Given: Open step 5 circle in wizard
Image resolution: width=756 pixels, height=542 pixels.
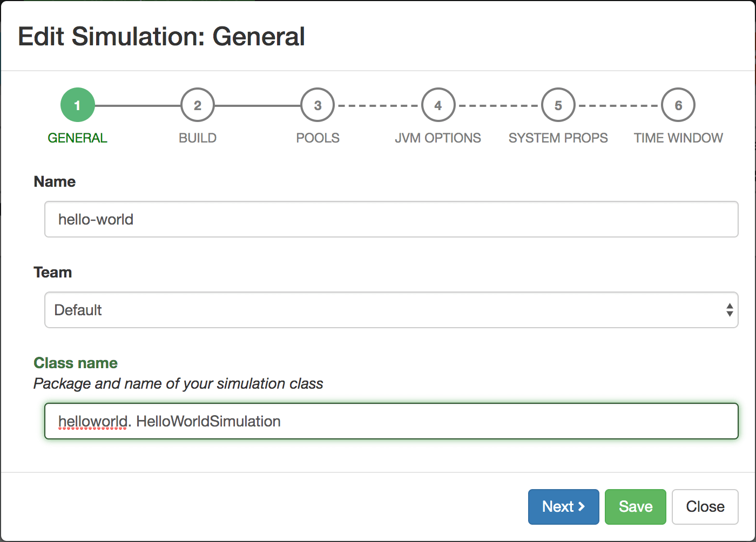Looking at the screenshot, I should [x=558, y=105].
